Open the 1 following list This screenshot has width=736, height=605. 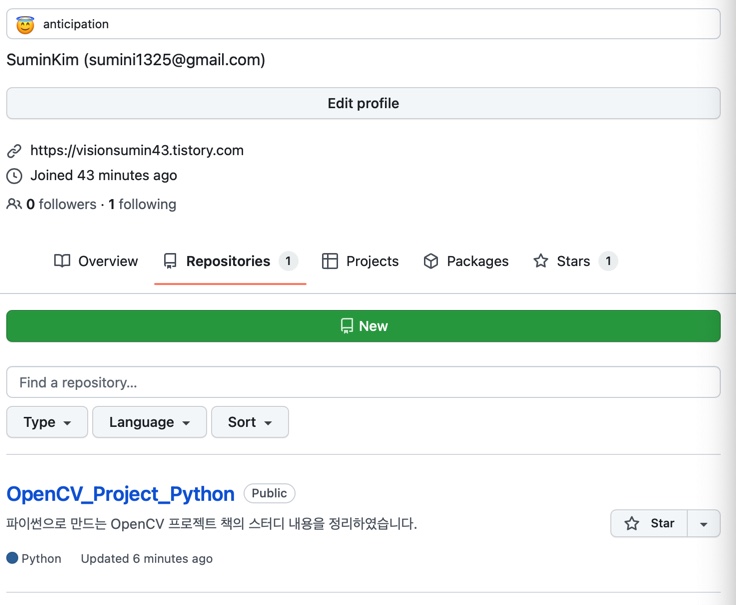pyautogui.click(x=142, y=204)
